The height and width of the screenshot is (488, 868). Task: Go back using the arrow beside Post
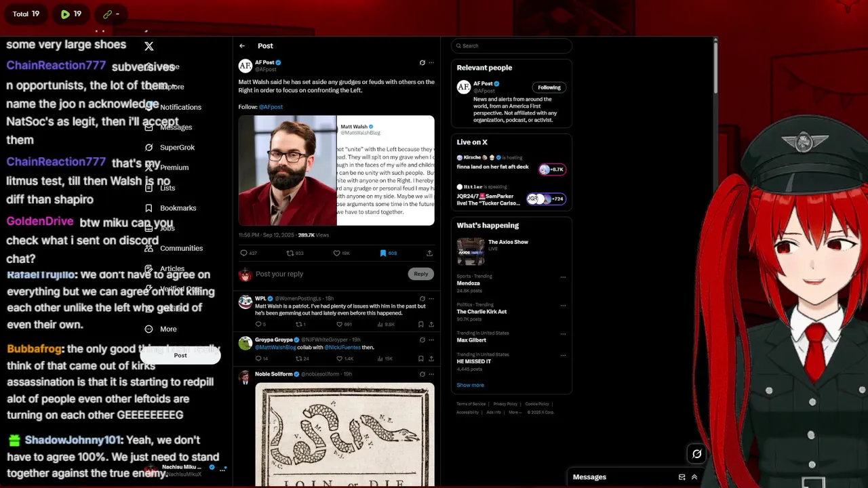coord(242,46)
